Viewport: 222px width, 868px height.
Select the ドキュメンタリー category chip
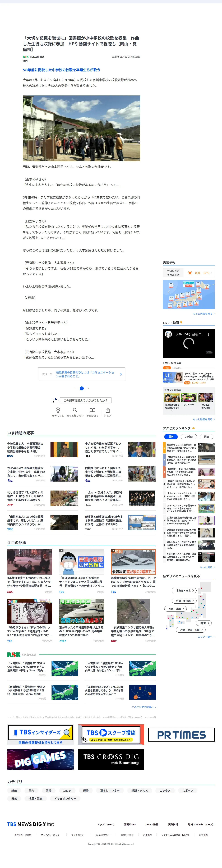coord(65,799)
